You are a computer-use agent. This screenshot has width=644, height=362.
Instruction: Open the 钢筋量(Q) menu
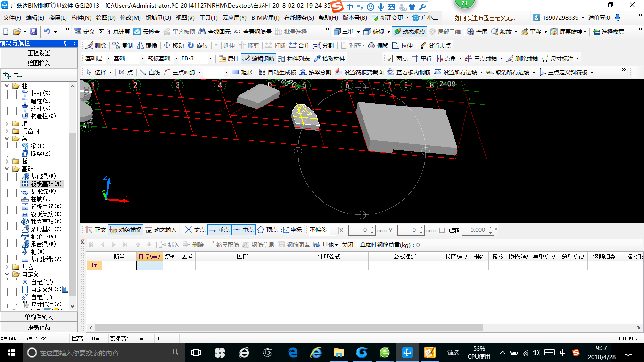click(x=158, y=18)
